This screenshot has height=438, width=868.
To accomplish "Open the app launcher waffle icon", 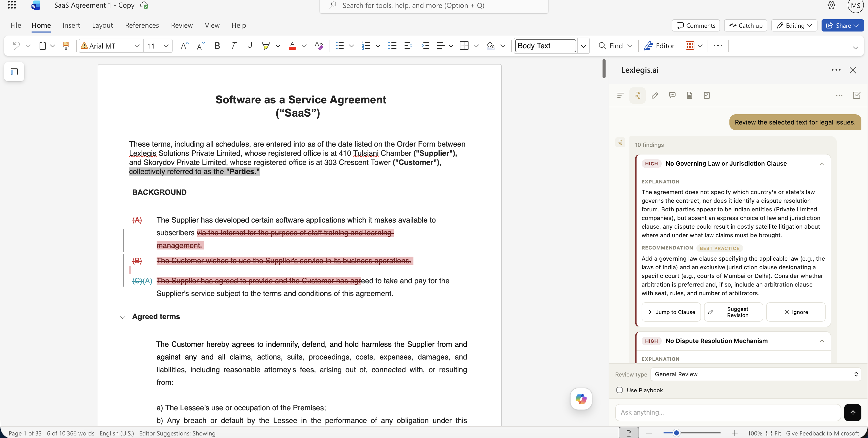I will (12, 5).
